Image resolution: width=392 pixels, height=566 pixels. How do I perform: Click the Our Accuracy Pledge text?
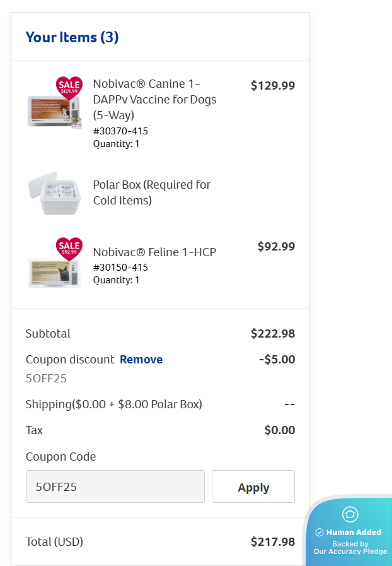point(350,551)
